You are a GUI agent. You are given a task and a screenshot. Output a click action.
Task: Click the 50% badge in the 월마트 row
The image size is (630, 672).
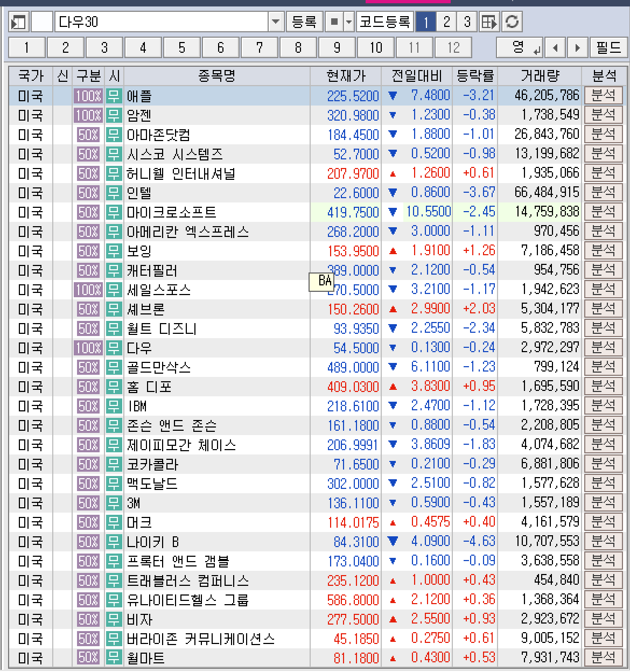(88, 657)
